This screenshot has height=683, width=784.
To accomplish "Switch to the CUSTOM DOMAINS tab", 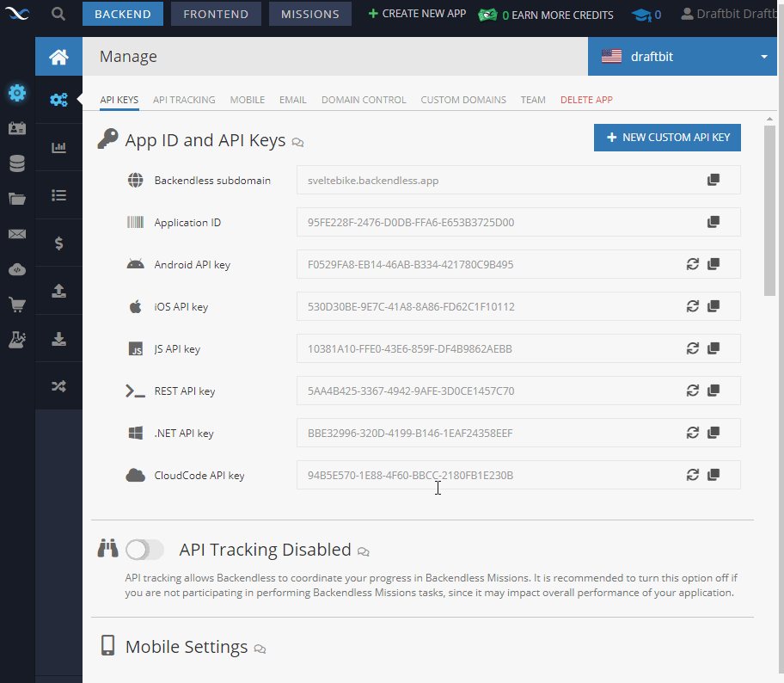I will coord(463,100).
